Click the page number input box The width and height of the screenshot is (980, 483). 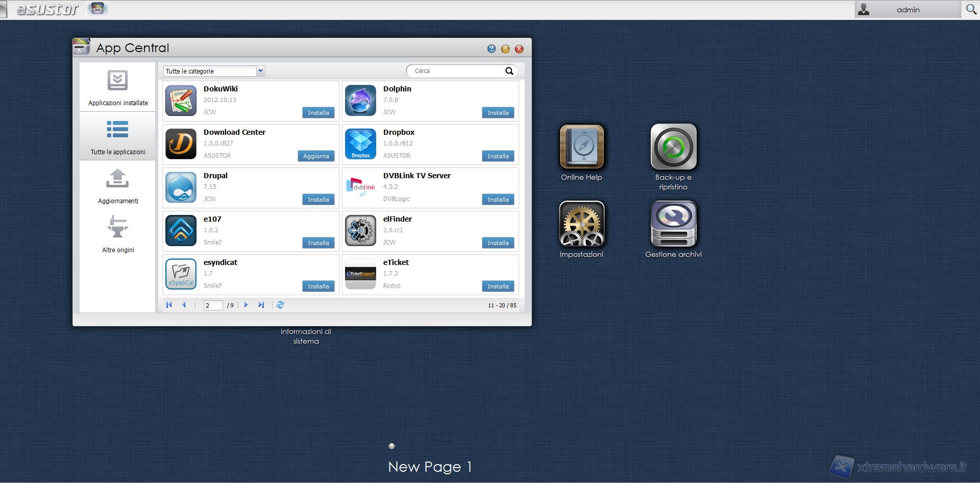[213, 305]
